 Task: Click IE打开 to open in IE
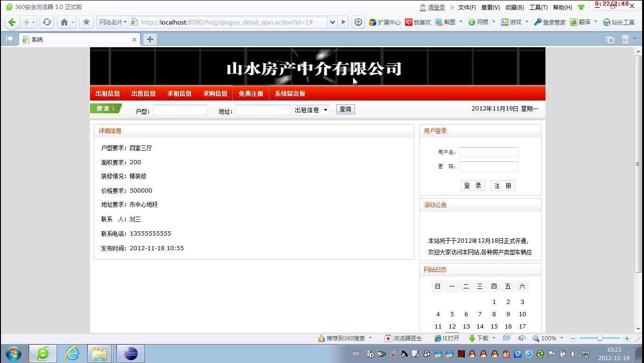(x=446, y=338)
